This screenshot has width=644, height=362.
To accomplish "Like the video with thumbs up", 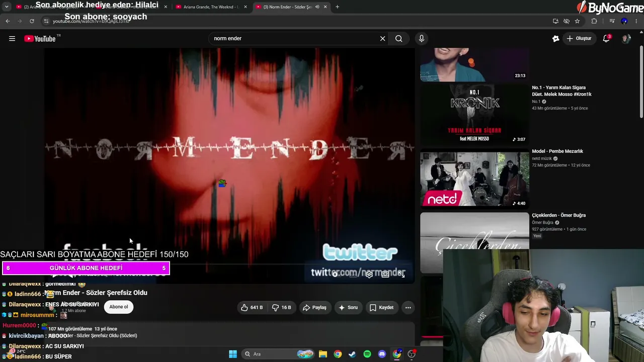I will [252, 307].
